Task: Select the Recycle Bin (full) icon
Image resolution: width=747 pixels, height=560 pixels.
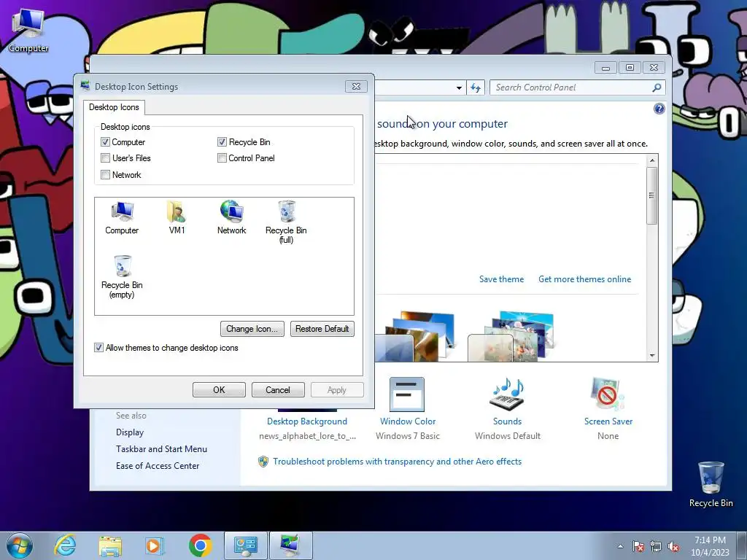Action: (286, 222)
